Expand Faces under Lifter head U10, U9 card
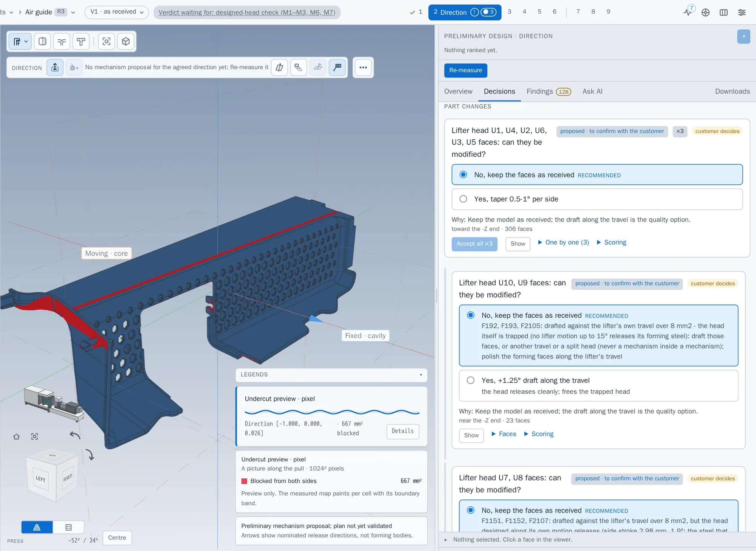This screenshot has width=756, height=551. pyautogui.click(x=503, y=434)
